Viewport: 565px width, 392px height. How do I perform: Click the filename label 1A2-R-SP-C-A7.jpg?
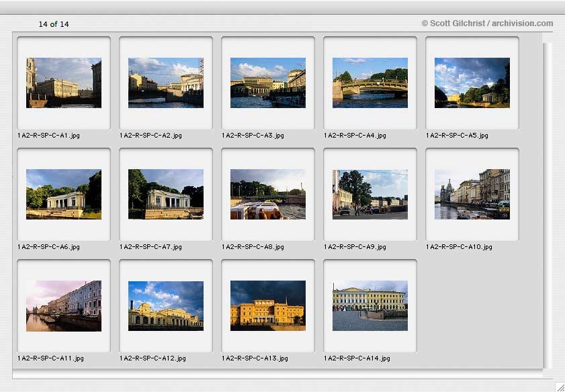click(150, 247)
